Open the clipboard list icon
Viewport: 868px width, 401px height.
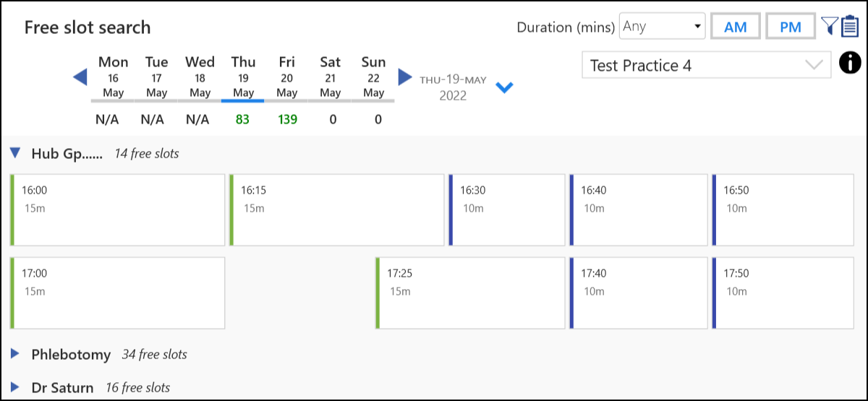[849, 27]
